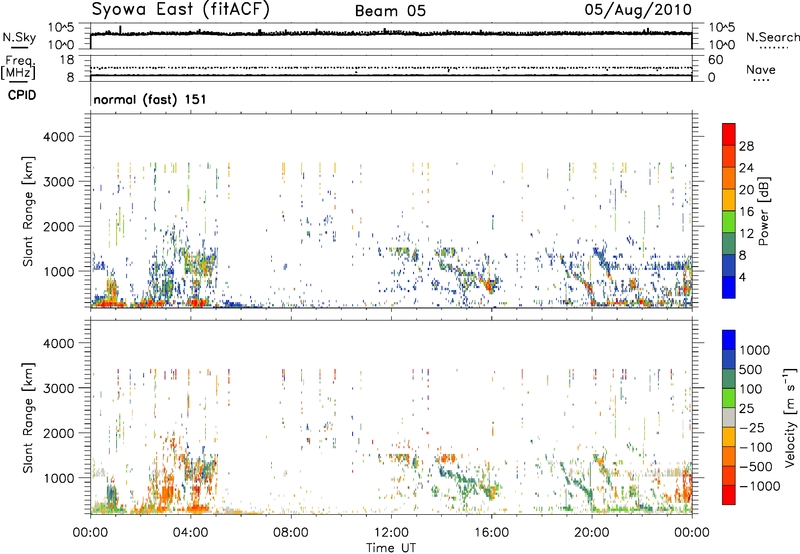Click the '-25' label on the Velocity colorbar
Screen dimensions: 800x554
coord(752,428)
